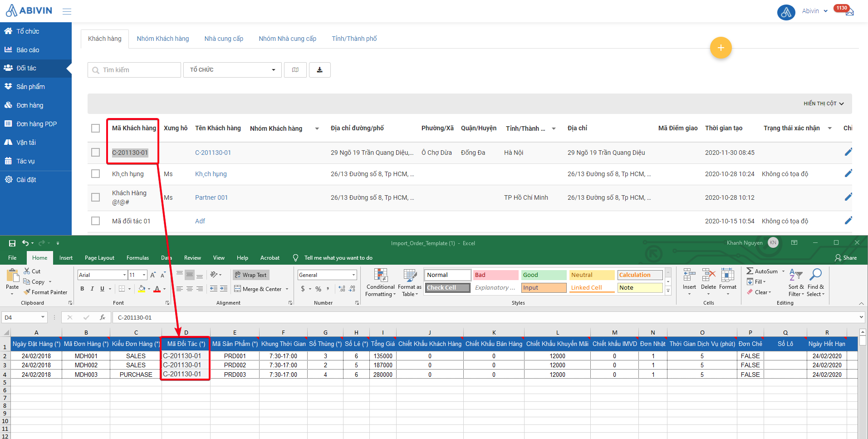Open Excel Insert ribbon tab
Viewport: 868px width, 439px height.
click(66, 258)
